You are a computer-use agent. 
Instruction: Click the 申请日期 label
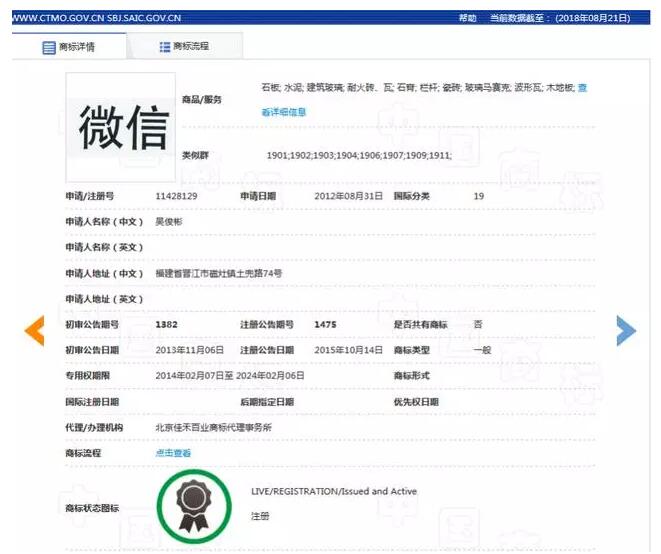(x=258, y=196)
